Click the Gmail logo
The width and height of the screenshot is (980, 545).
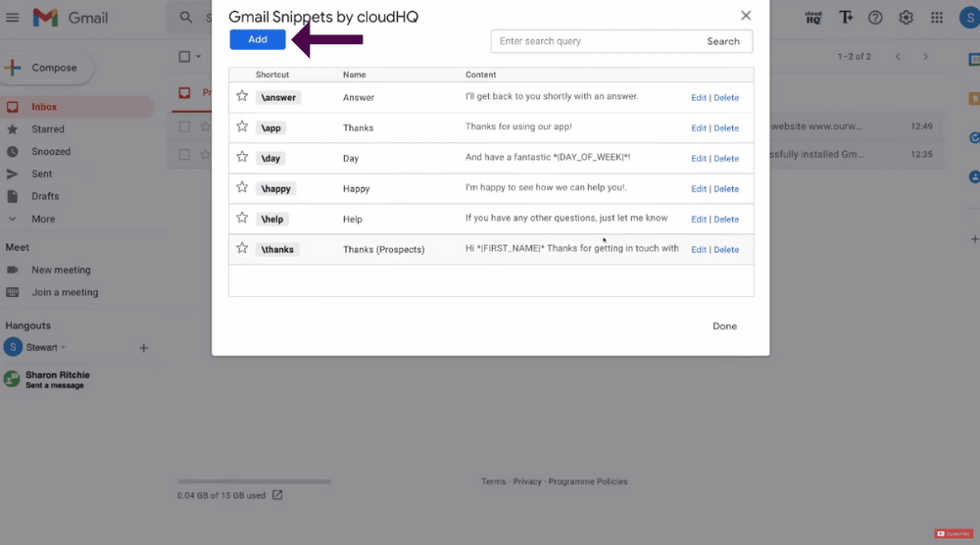(x=71, y=18)
